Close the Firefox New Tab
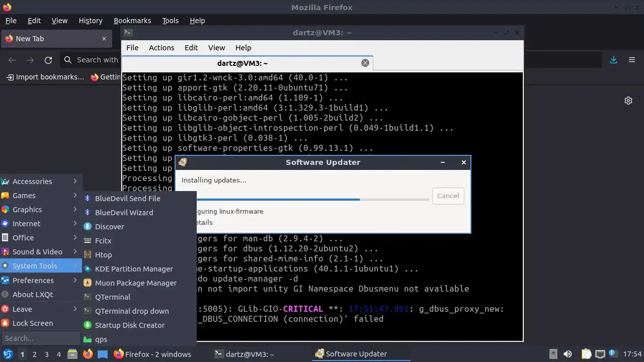Viewport: 644px width, 362px height. pos(104,39)
